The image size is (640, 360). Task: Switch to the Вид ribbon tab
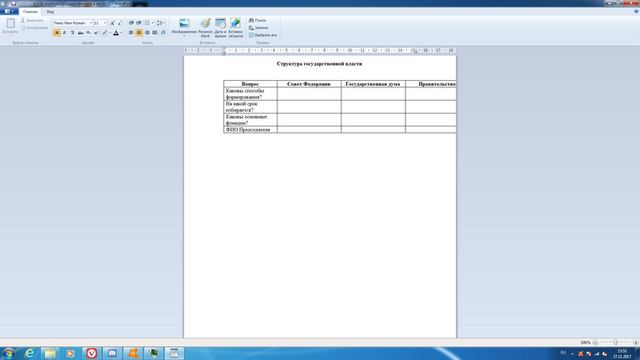50,12
